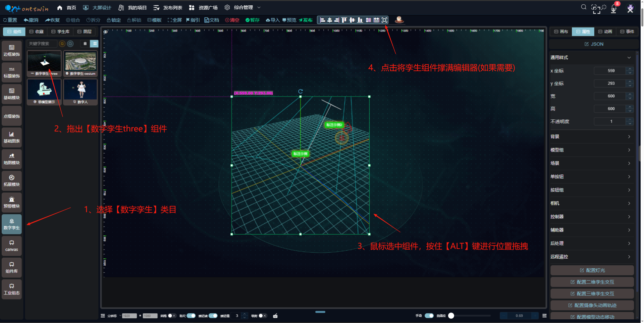Toggle the 网格 grid switch
Image resolution: width=644 pixels, height=323 pixels.
172,316
